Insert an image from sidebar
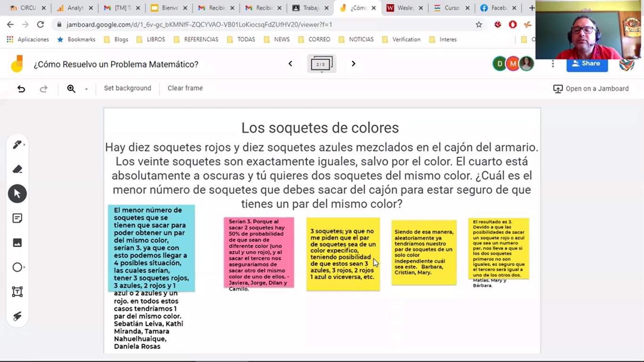 (17, 243)
